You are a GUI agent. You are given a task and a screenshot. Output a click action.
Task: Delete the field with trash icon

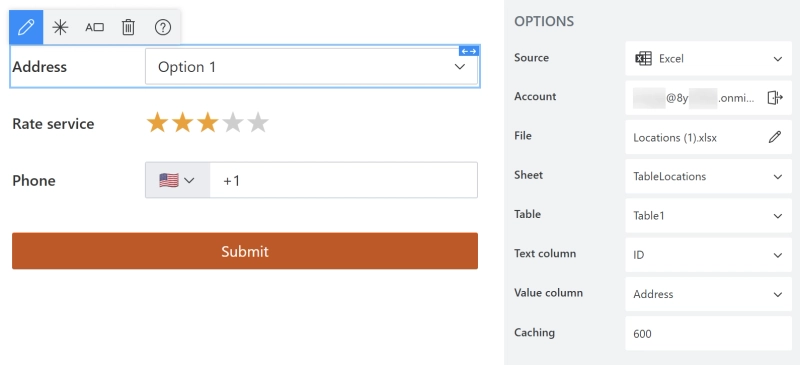click(x=128, y=27)
